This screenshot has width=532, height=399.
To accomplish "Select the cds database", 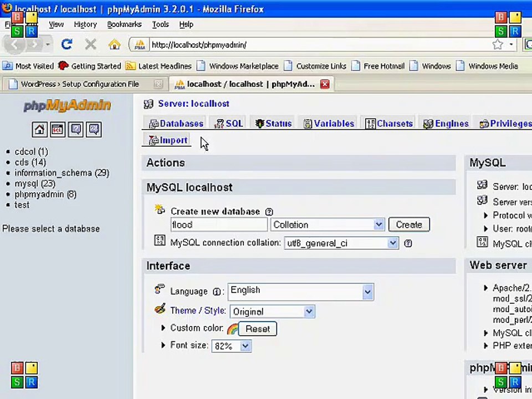I will (30, 162).
